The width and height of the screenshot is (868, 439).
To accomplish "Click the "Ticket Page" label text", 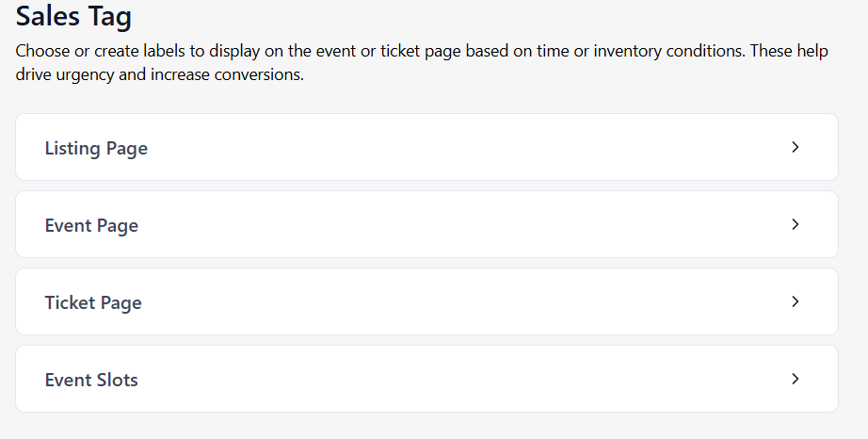I will pyautogui.click(x=93, y=302).
